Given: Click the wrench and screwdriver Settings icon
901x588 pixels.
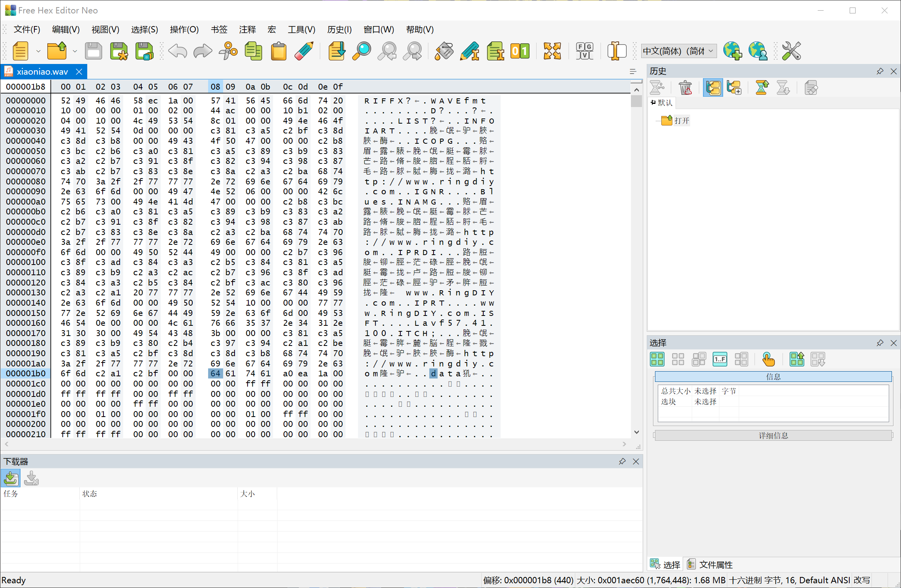Looking at the screenshot, I should tap(791, 51).
